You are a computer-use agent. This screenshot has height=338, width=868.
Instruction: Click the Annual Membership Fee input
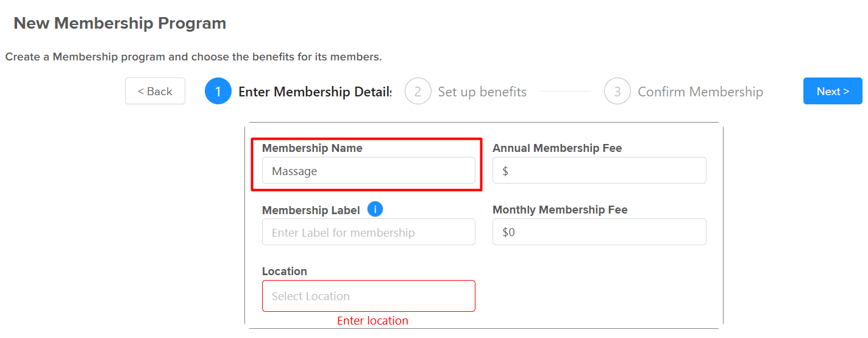(599, 170)
